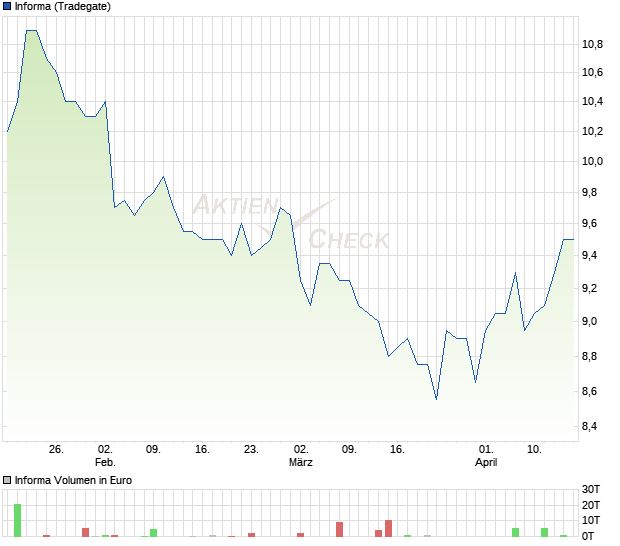Click the blue Informa legend square
The height and width of the screenshot is (546, 620).
[7, 6]
